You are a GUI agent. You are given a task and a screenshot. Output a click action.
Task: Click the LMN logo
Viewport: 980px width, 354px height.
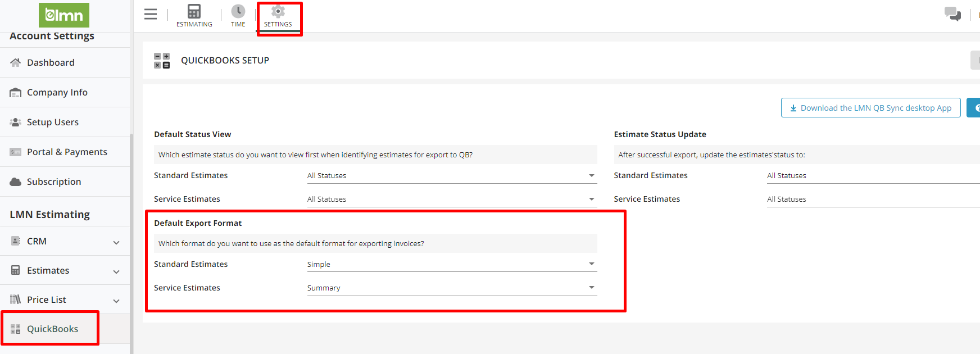tap(64, 15)
